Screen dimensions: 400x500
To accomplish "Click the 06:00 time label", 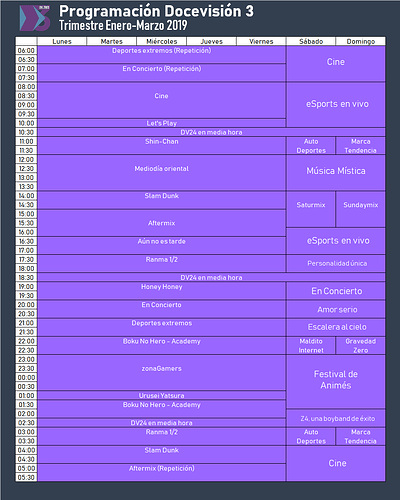I will click(x=26, y=50).
